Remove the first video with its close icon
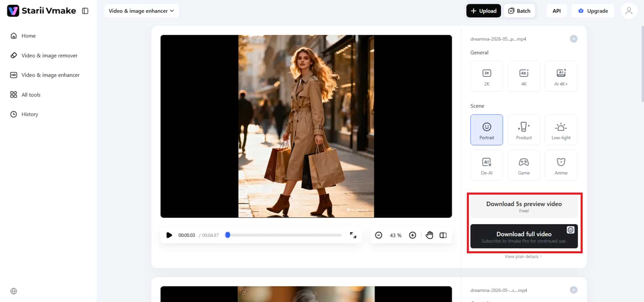Screen dimensions: 644x302 [x=573, y=39]
